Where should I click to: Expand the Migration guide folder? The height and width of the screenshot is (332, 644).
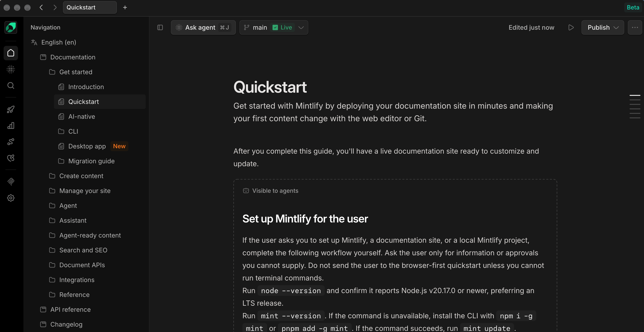(87, 161)
